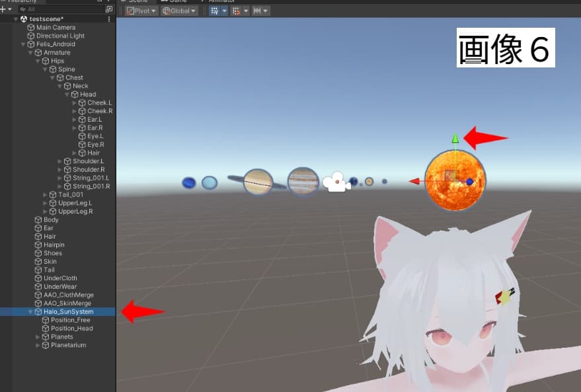Select the Shoes object row
The width and height of the screenshot is (581, 392).
(x=58, y=253)
